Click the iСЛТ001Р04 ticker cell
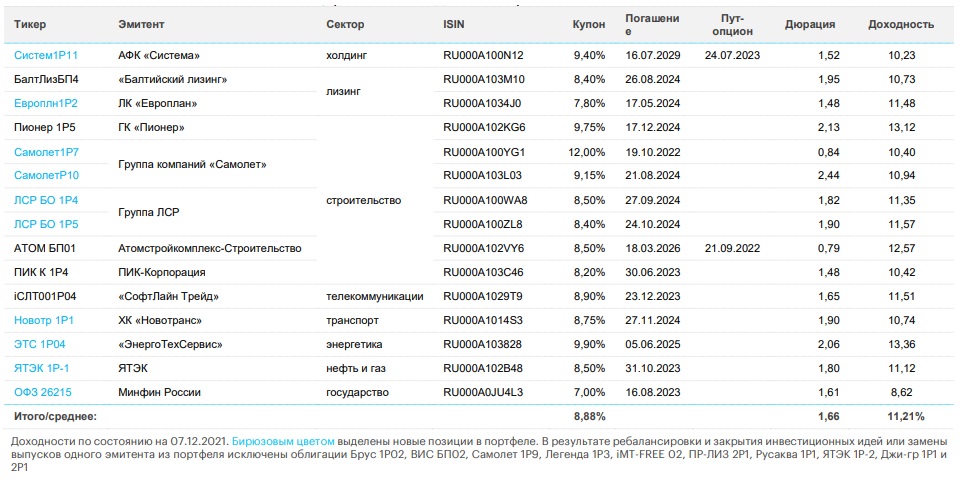 click(x=45, y=296)
